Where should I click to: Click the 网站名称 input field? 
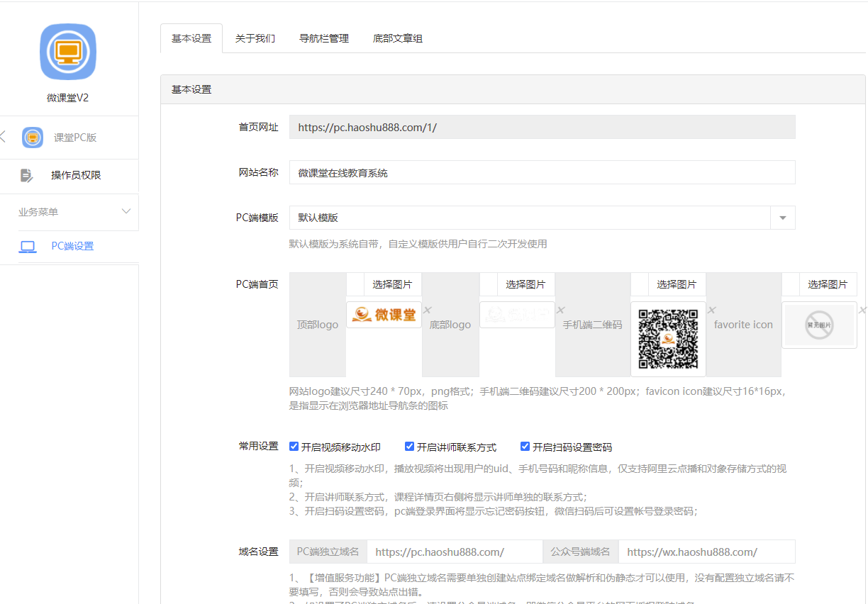pyautogui.click(x=542, y=172)
